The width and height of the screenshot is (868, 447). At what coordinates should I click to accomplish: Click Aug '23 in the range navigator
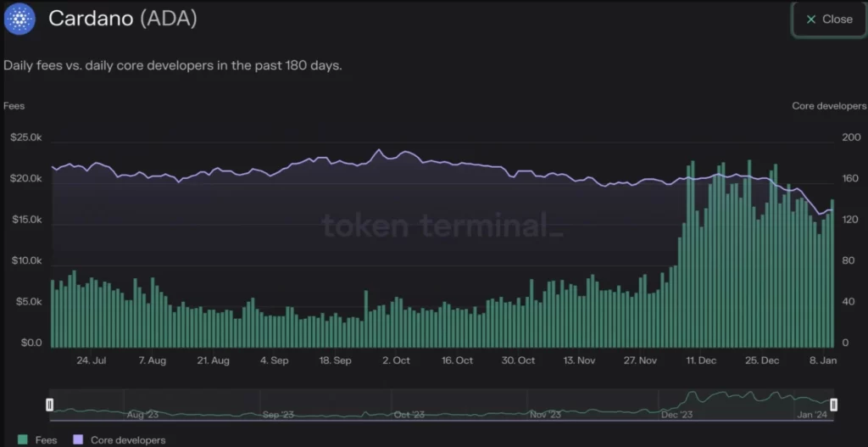(142, 414)
